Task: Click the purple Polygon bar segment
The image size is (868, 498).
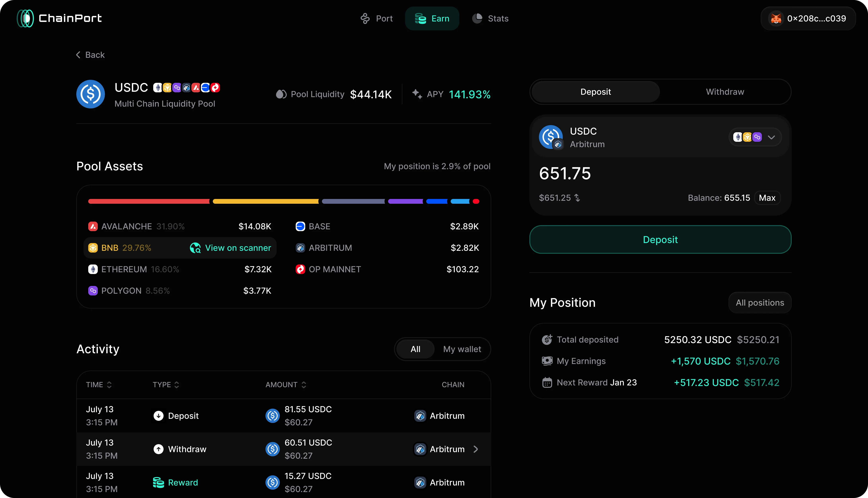Action: [405, 202]
